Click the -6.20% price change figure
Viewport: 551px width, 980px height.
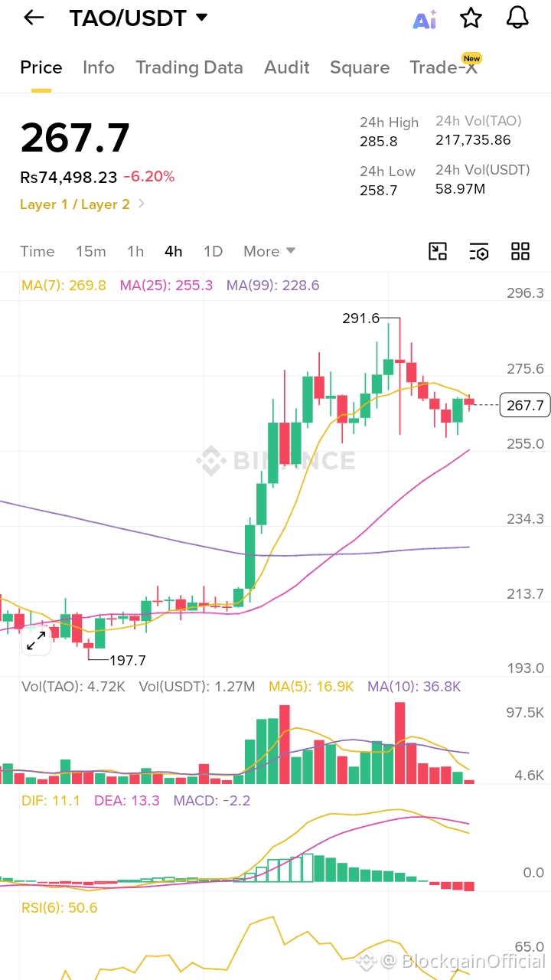coord(149,177)
